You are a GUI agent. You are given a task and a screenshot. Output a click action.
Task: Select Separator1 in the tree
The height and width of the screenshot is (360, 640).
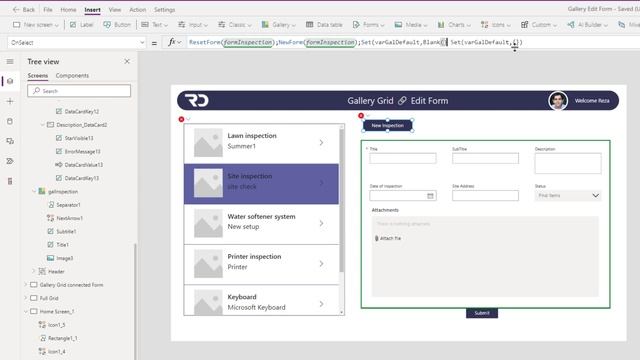click(x=68, y=205)
